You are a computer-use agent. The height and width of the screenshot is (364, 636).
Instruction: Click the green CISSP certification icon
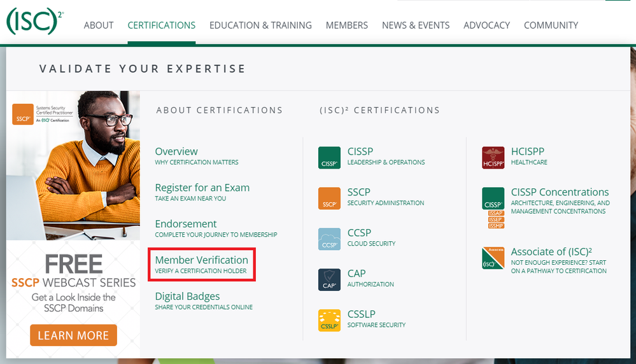329,158
